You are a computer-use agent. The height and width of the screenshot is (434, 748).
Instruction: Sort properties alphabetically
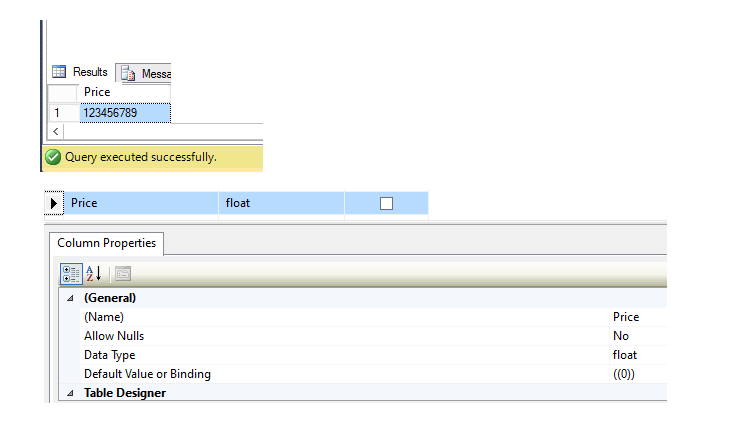[x=94, y=274]
